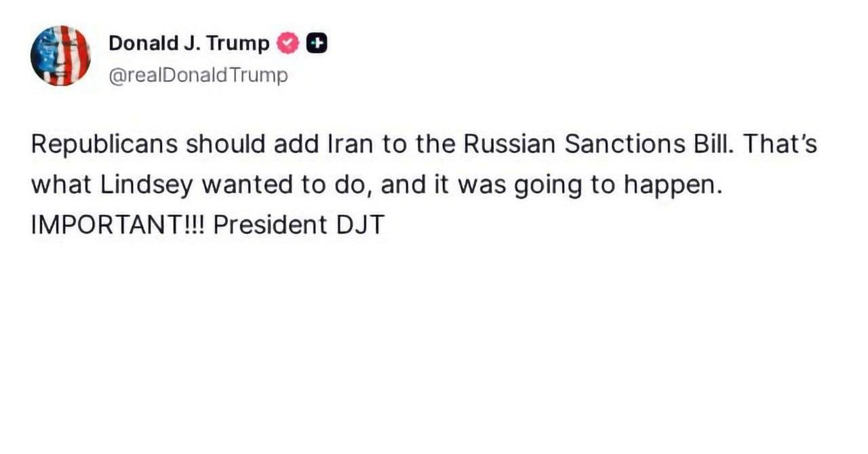Open Donald J. Trump display name
The image size is (868, 454).
tap(189, 43)
